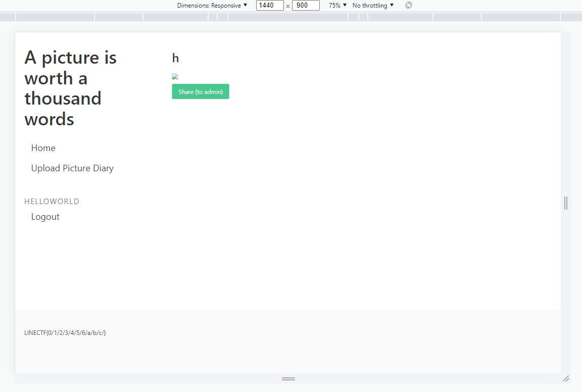
Task: Select Logout in the sidebar menu
Action: point(45,217)
